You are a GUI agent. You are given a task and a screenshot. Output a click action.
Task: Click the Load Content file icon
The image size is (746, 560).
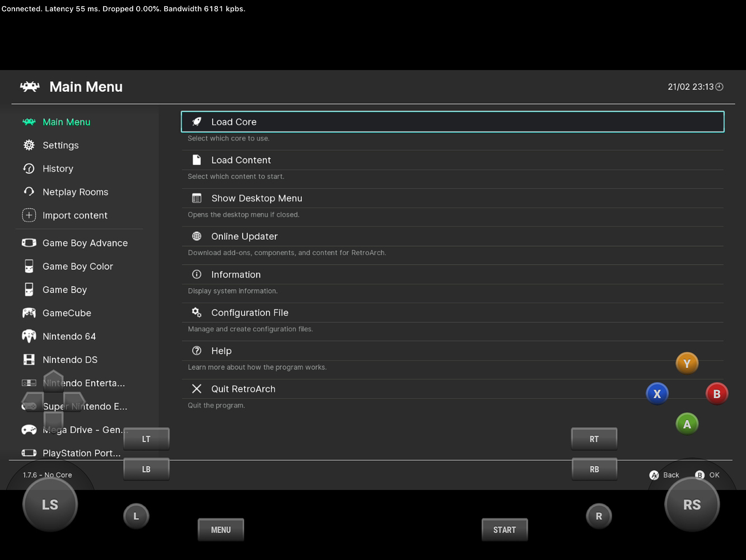(197, 160)
